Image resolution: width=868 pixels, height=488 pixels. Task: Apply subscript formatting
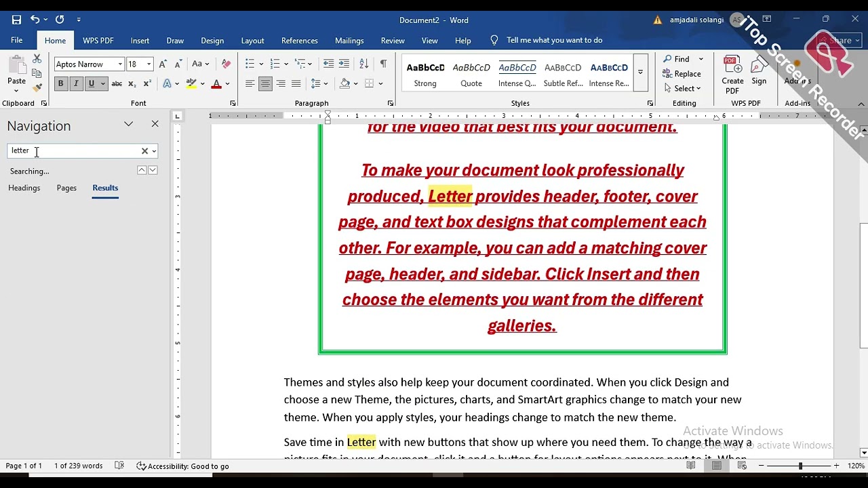click(132, 84)
